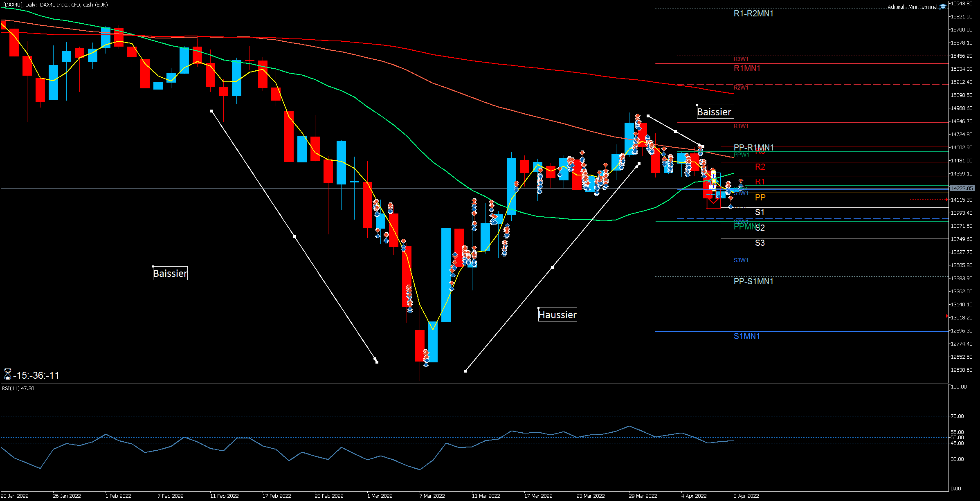Select the left 'Baissier' text label
The width and height of the screenshot is (980, 501).
coord(170,274)
